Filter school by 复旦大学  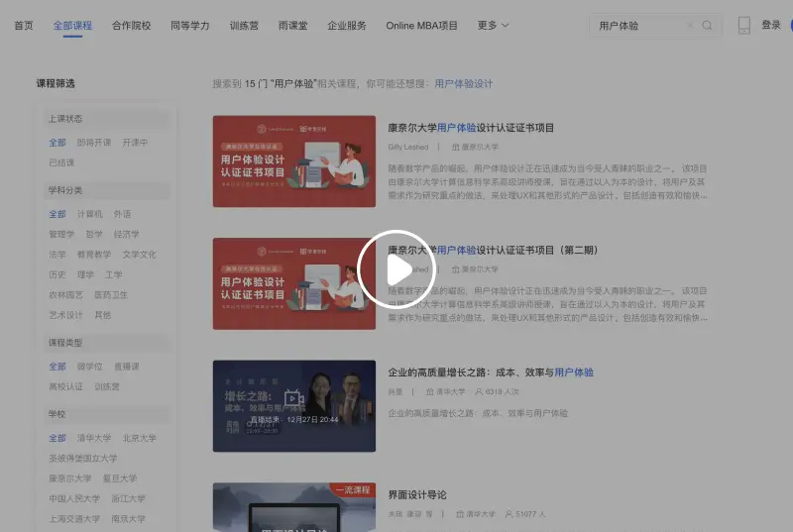click(x=120, y=479)
